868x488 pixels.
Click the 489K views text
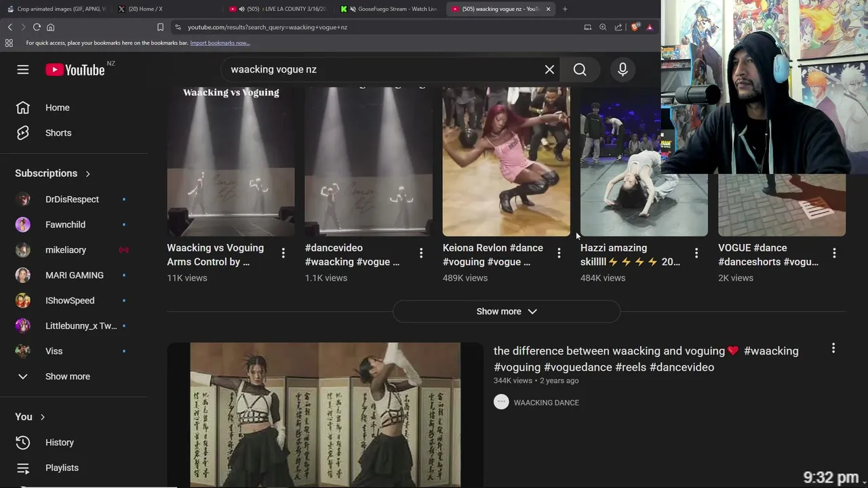pos(465,278)
